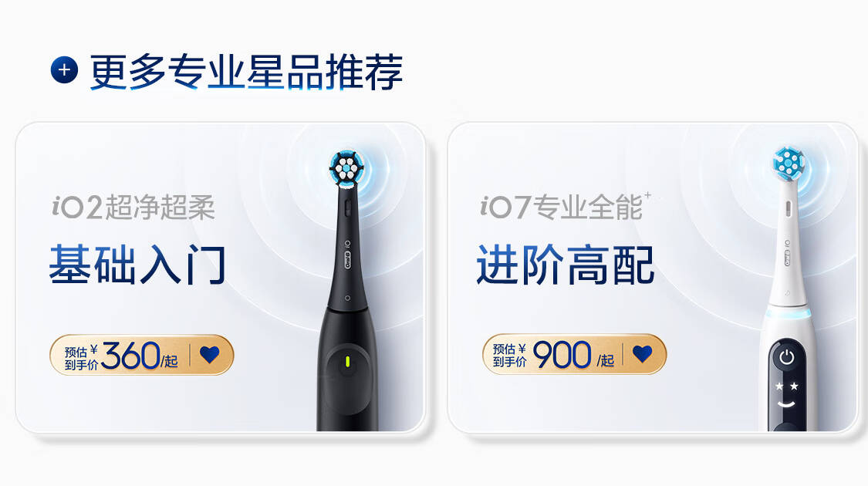The height and width of the screenshot is (486, 868).
Task: Click the blue plus icon beside 更多专业星品推荐
Action: [x=64, y=70]
